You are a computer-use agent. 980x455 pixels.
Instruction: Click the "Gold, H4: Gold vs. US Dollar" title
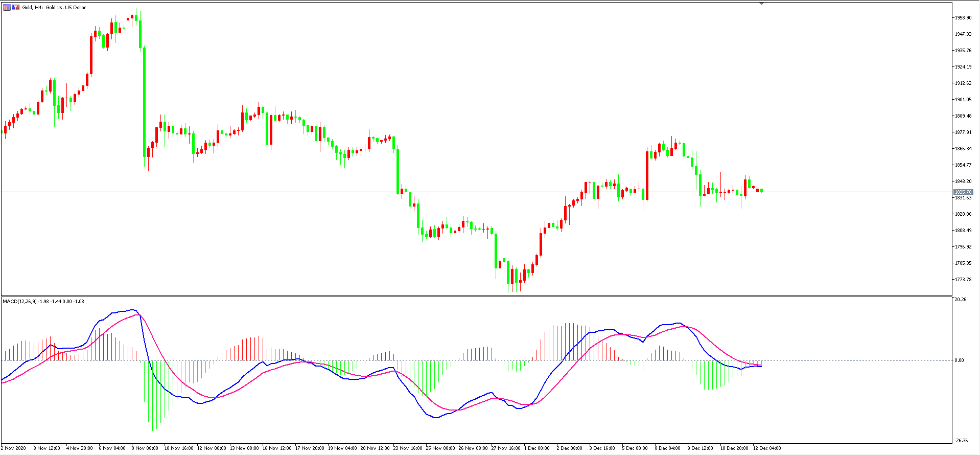tap(54, 8)
